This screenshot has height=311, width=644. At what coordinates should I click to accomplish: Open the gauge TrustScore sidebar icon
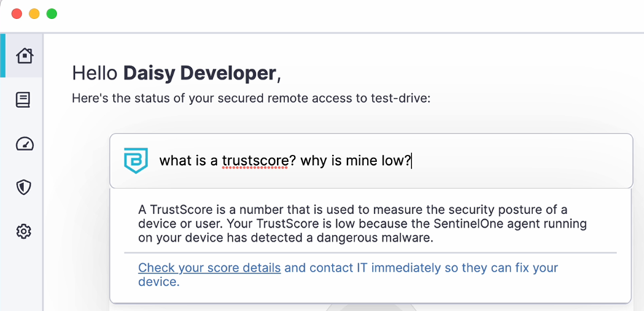click(25, 144)
